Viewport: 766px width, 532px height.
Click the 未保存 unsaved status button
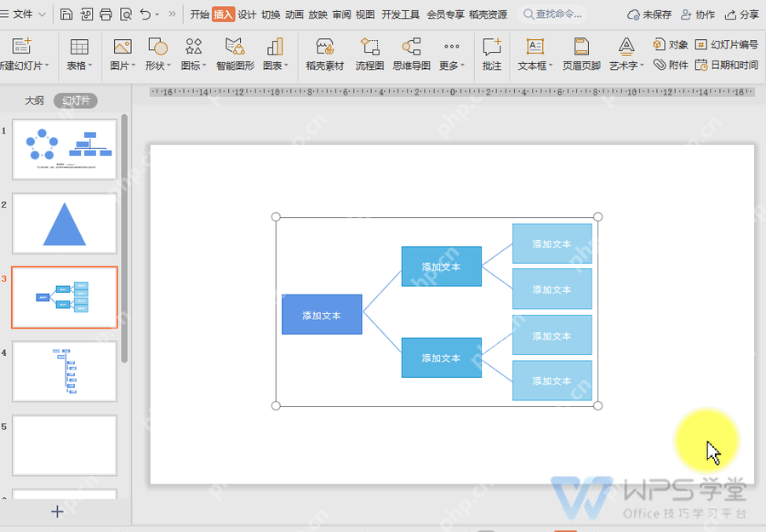coord(649,14)
